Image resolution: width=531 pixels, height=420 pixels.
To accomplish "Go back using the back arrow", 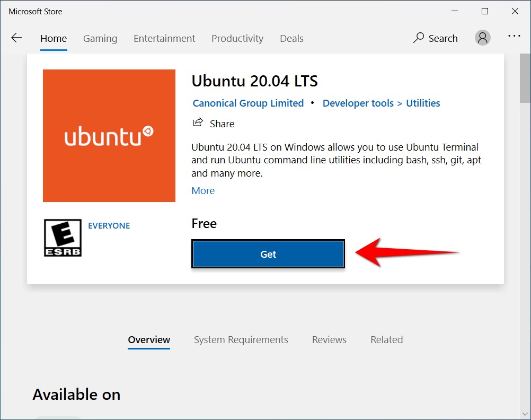I will (x=16, y=38).
